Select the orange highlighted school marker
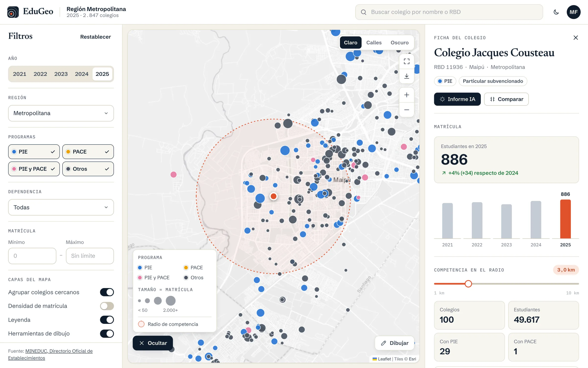 click(x=274, y=196)
